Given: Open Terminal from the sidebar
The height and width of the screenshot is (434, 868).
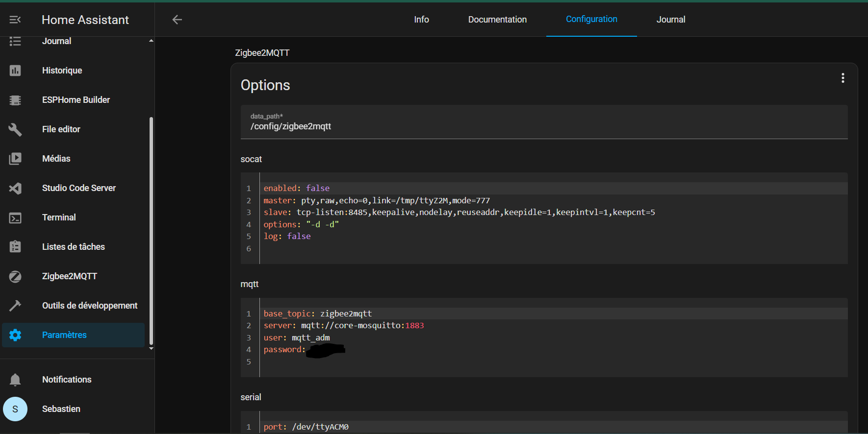Looking at the screenshot, I should tap(74, 217).
